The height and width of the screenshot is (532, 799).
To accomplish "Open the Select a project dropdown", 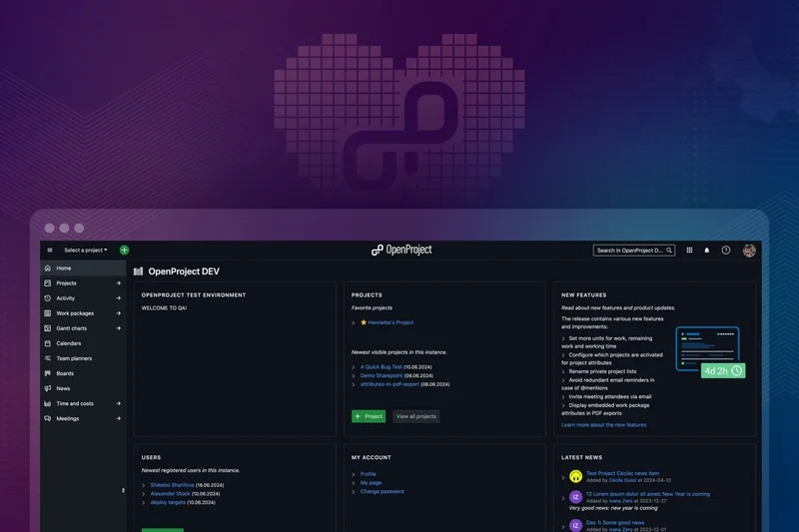I will (x=86, y=250).
